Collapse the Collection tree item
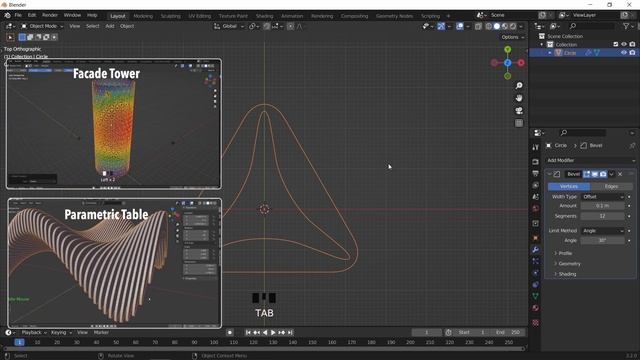 point(542,44)
